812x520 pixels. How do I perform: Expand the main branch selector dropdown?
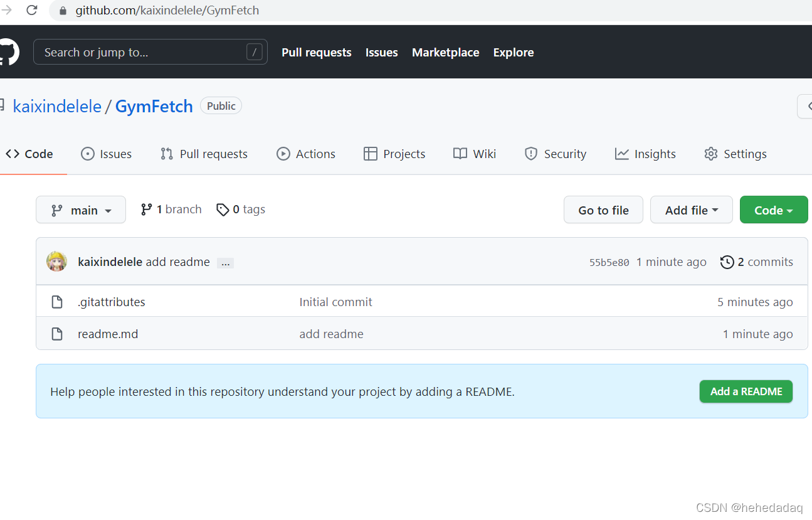81,210
